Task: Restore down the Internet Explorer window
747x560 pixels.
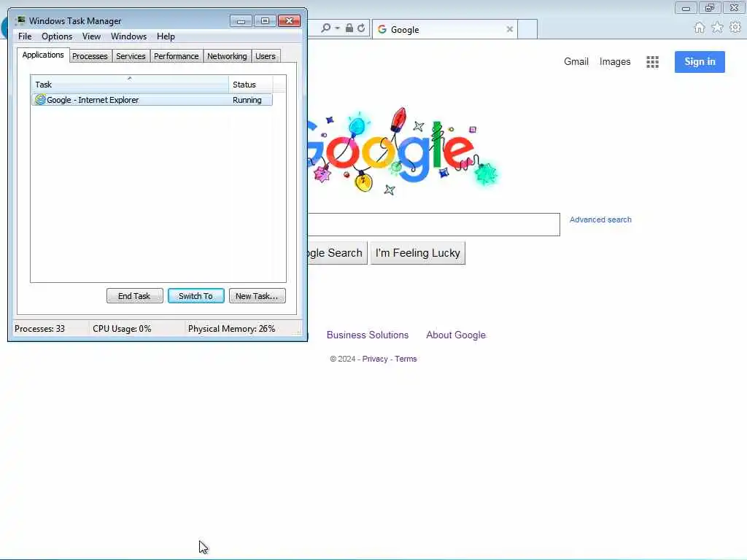Action: point(710,7)
